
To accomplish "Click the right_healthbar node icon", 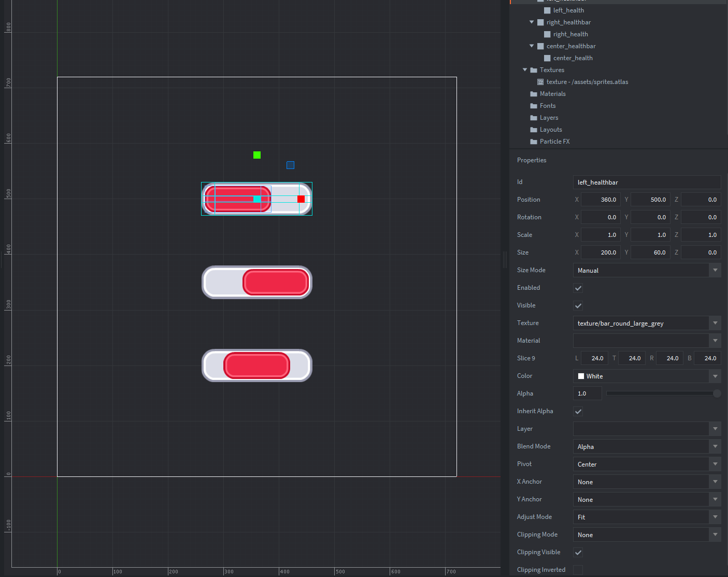I will point(540,22).
